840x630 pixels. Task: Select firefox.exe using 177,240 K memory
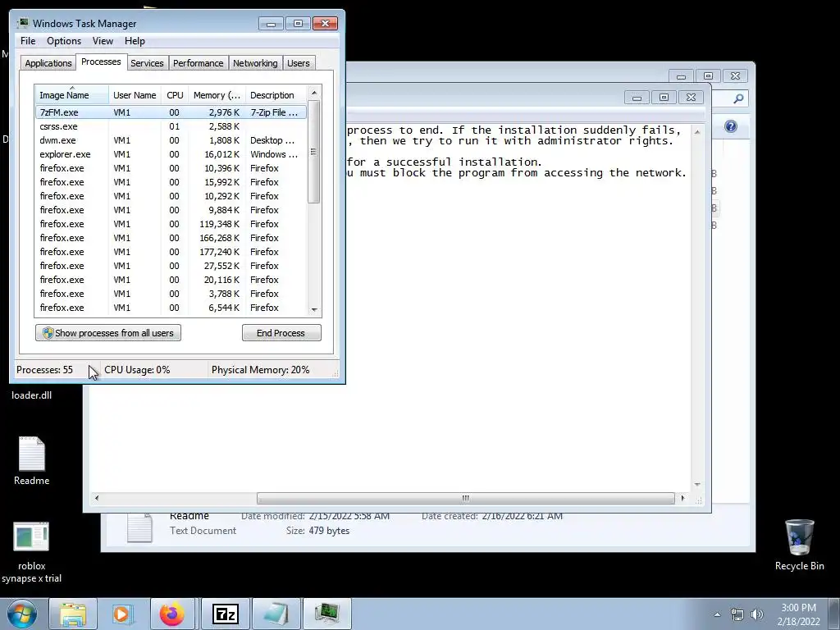point(171,252)
